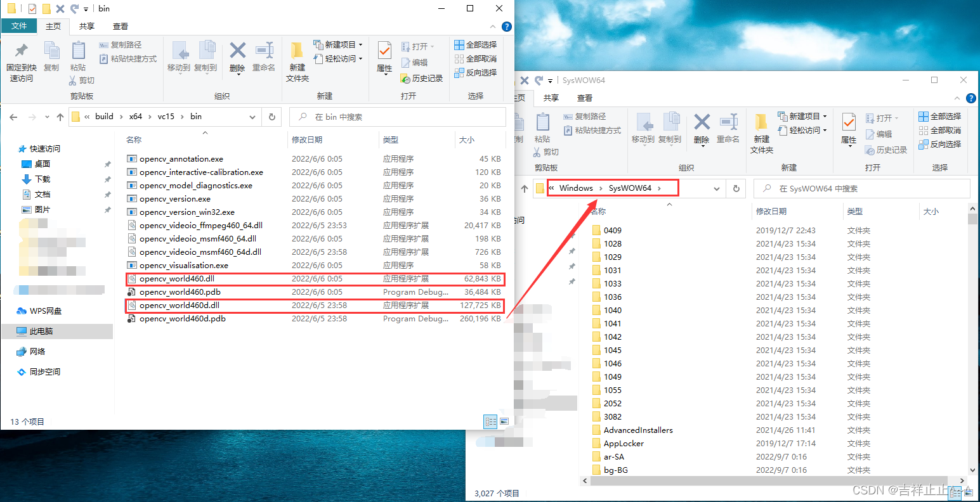Click 移动到 in the bin window ribbon

(179, 57)
